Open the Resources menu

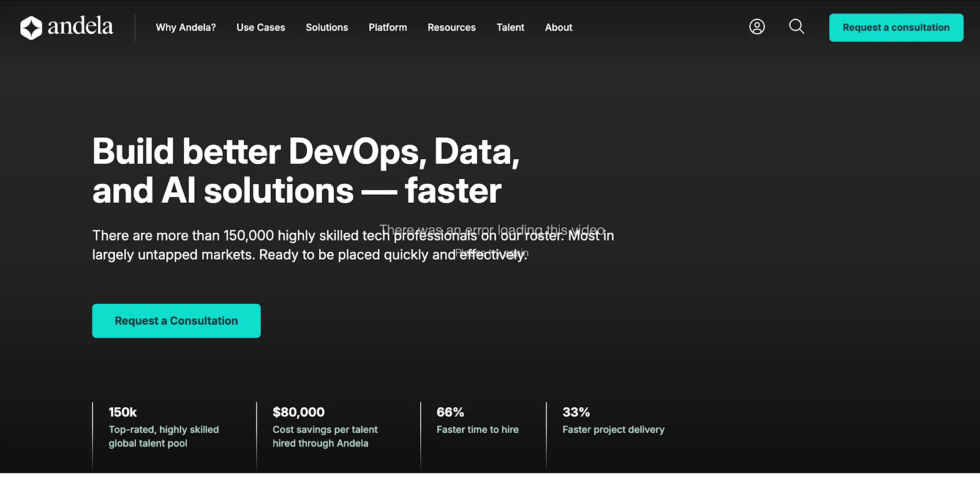click(x=451, y=28)
